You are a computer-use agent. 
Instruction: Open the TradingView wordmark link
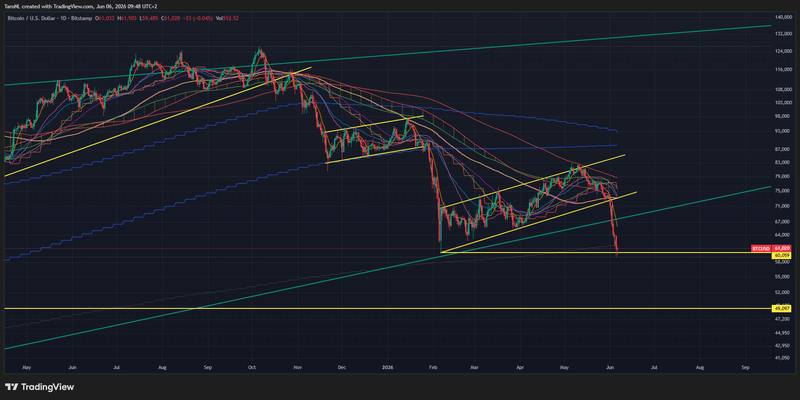tap(46, 387)
